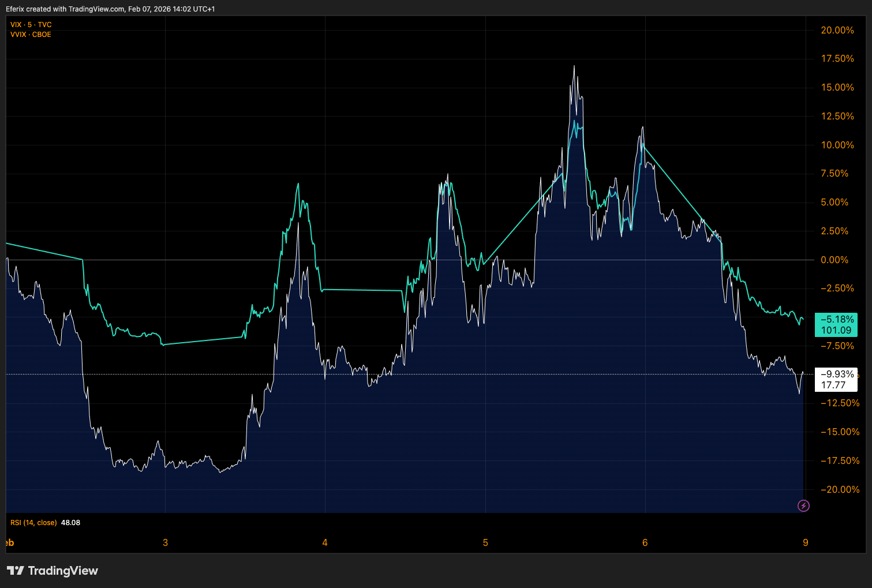
Task: Click the TradingView logo icon
Action: tap(16, 571)
